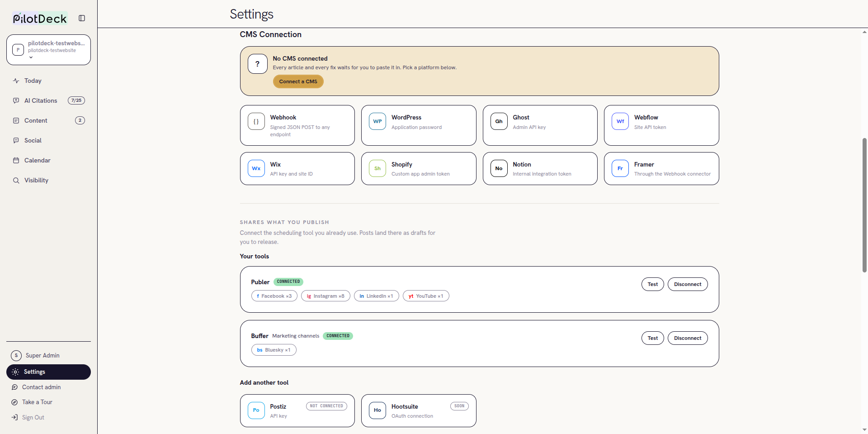Click the workspace P avatar icon
Viewport: 868px width, 434px height.
(x=18, y=50)
